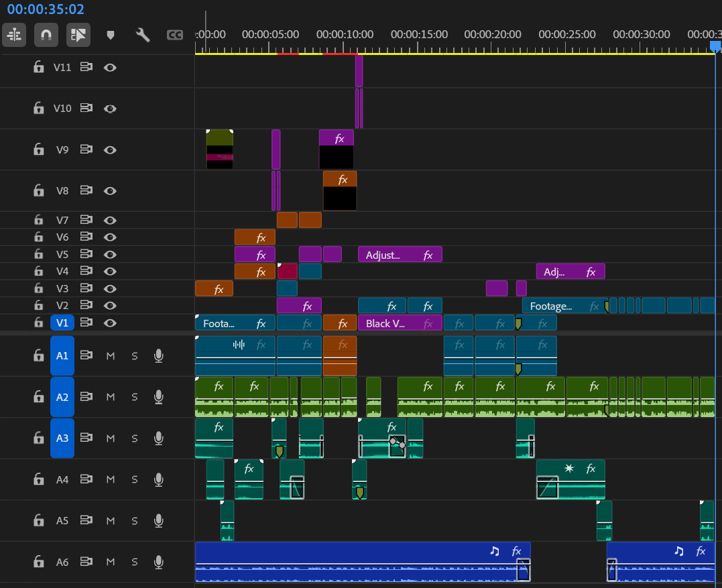Click the source patching icon beside V1
The height and width of the screenshot is (588, 722).
[86, 322]
